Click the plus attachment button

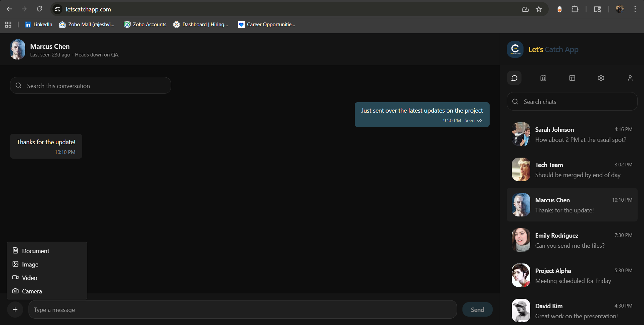pyautogui.click(x=15, y=310)
